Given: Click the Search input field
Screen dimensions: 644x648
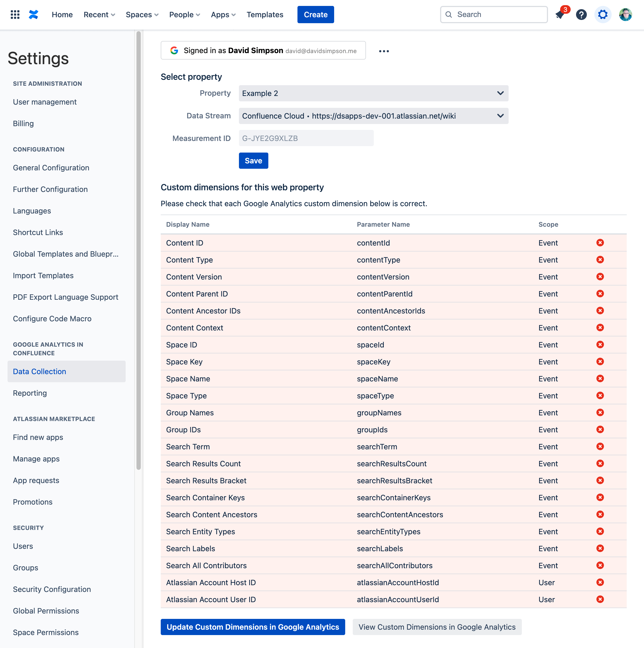Looking at the screenshot, I should pos(494,15).
